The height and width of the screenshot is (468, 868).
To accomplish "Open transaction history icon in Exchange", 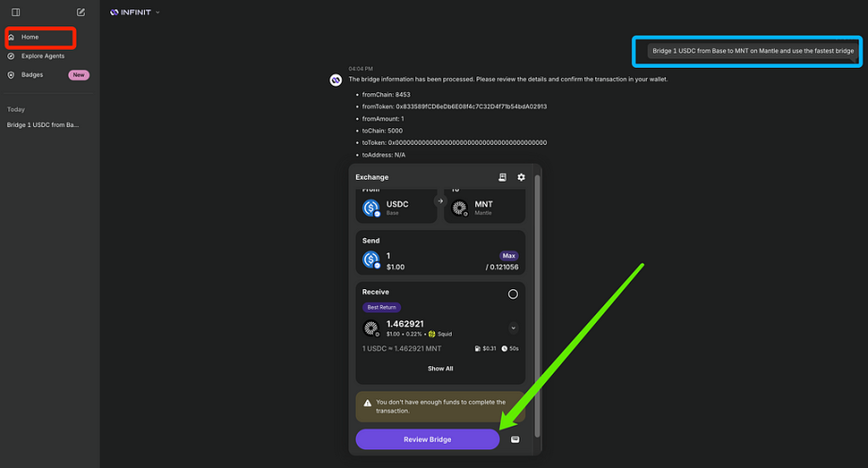I will click(502, 177).
